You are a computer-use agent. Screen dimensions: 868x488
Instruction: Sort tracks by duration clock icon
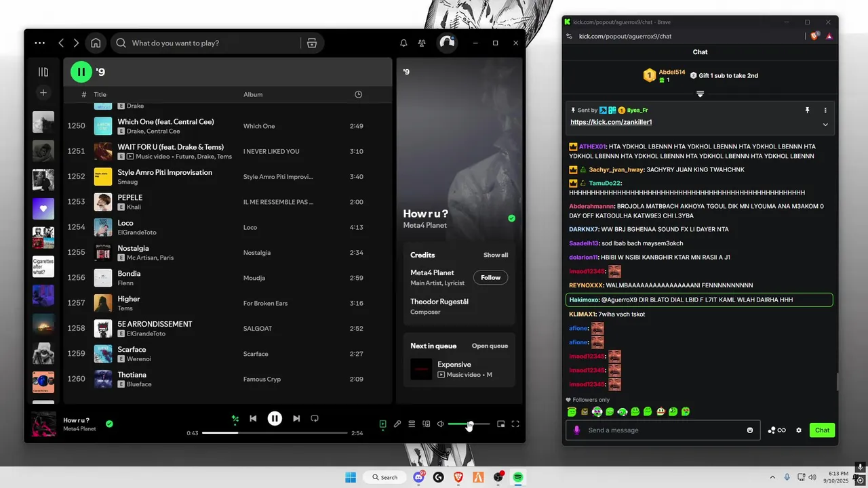359,94
